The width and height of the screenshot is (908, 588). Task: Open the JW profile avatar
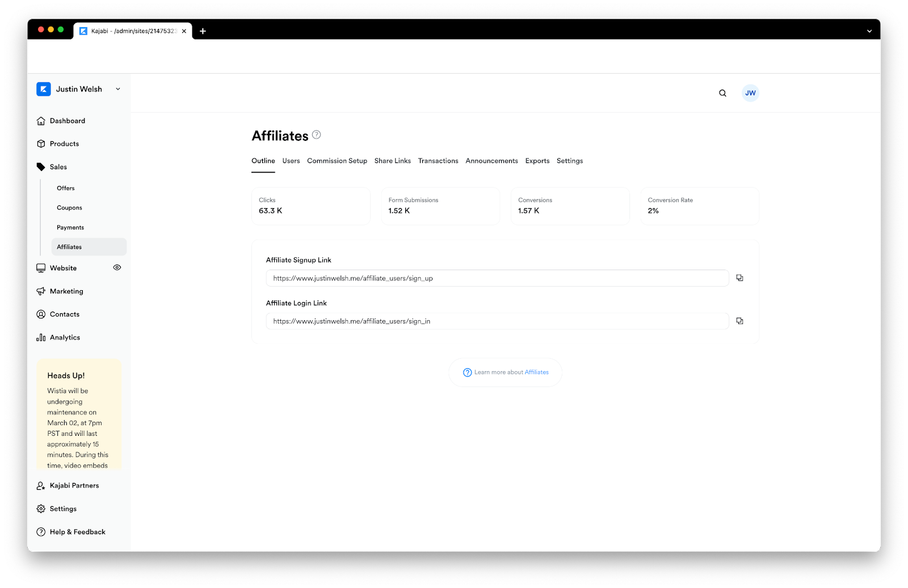(x=750, y=93)
